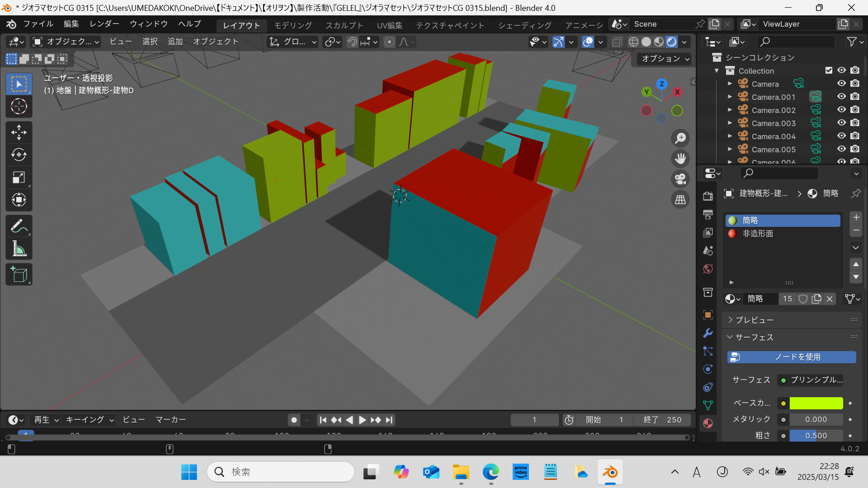Click the viewport zoom magnifier icon
The image size is (868, 488).
click(x=680, y=138)
